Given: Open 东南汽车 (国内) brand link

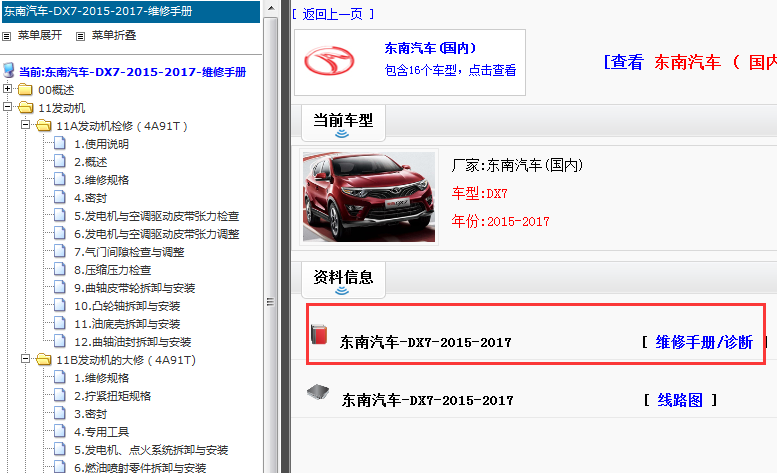Looking at the screenshot, I should (430, 48).
